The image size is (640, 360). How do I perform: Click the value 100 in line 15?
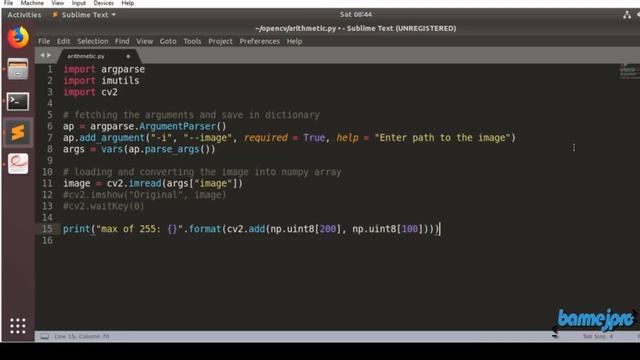(x=410, y=229)
